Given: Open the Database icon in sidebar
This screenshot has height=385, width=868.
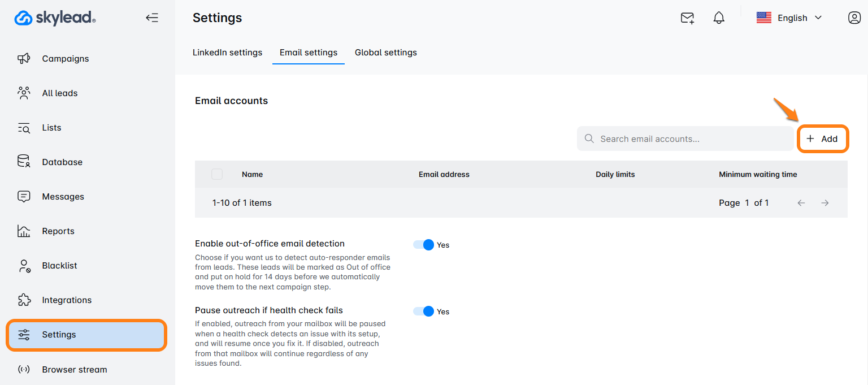Looking at the screenshot, I should point(24,162).
